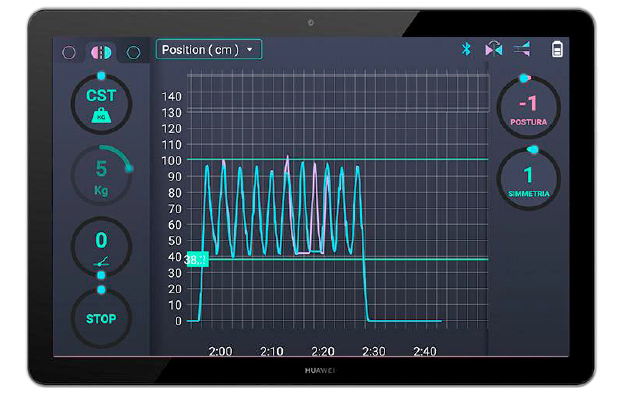Viewport: 620px width, 398px height.
Task: Click the mirror flip icon
Action: point(494,49)
